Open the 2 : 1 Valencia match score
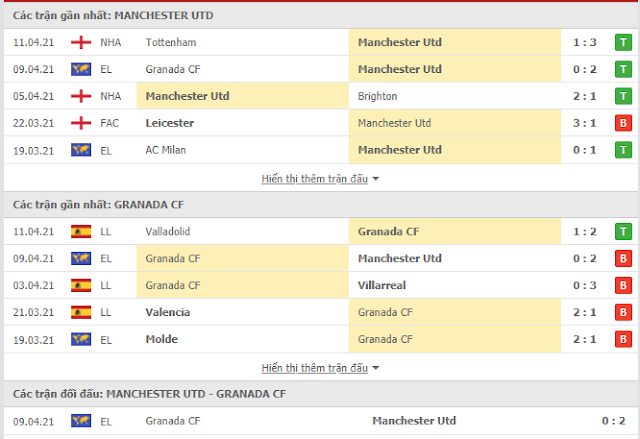 [584, 313]
